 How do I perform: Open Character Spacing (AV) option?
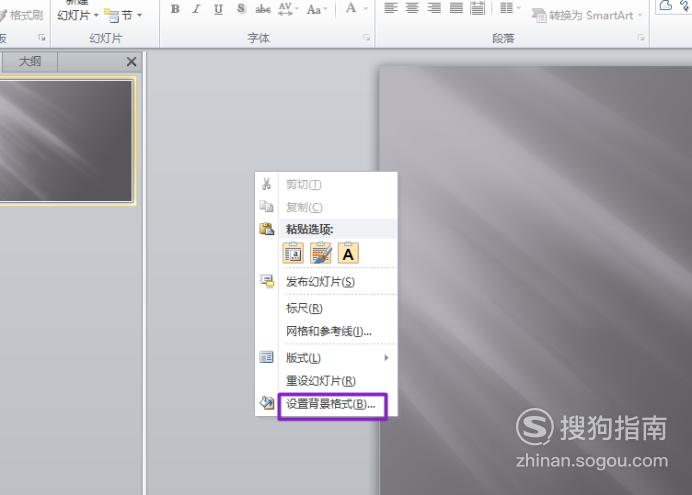coord(286,9)
